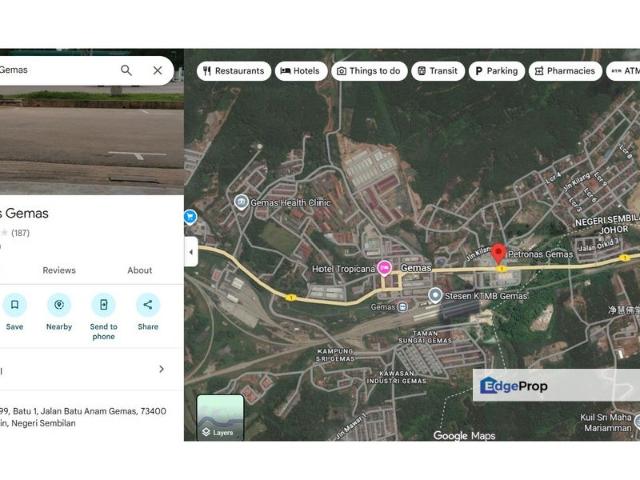
Task: Open the Gemas Health Clinic marker
Action: [x=241, y=202]
